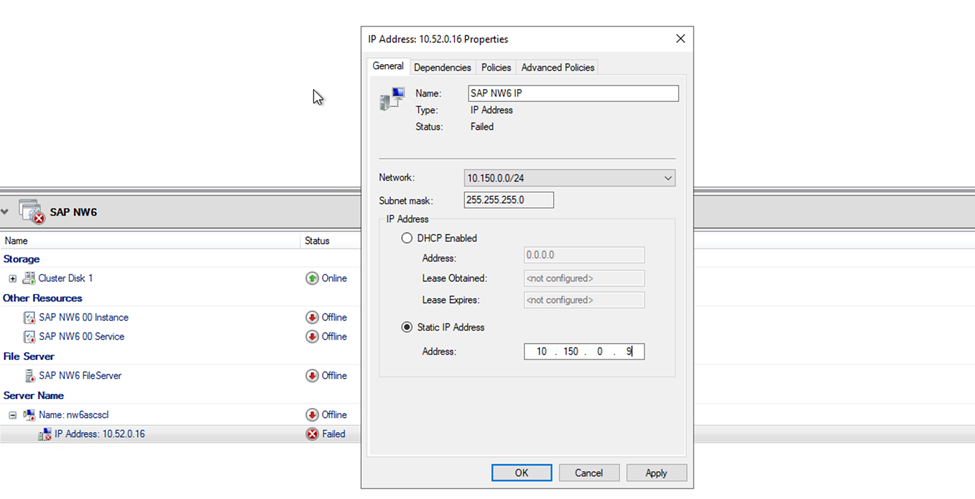Click the Offline status icon for SAP NW6 00 Service
Screen dimensions: 975x499
click(312, 337)
